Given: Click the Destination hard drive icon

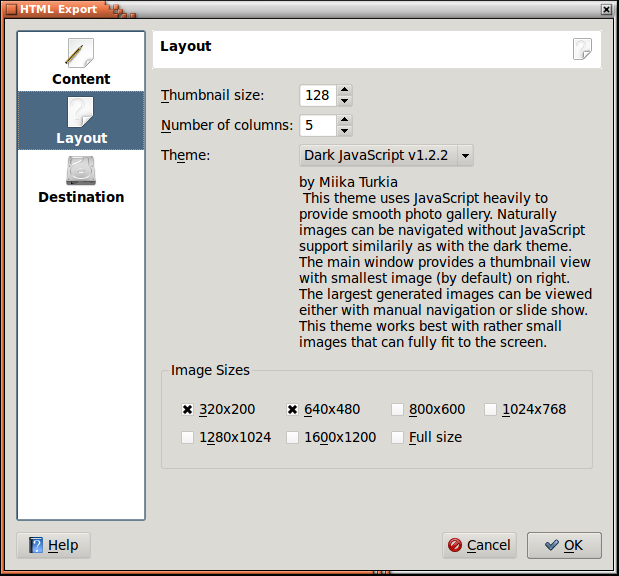Looking at the screenshot, I should tap(81, 171).
